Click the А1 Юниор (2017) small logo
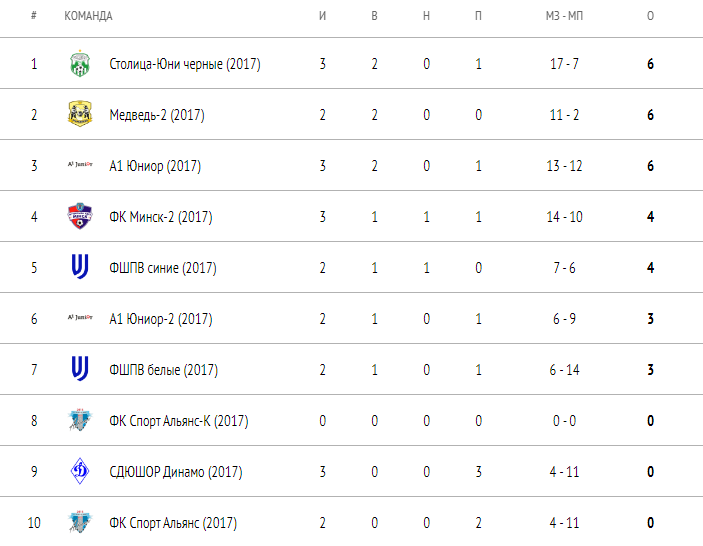 click(80, 165)
